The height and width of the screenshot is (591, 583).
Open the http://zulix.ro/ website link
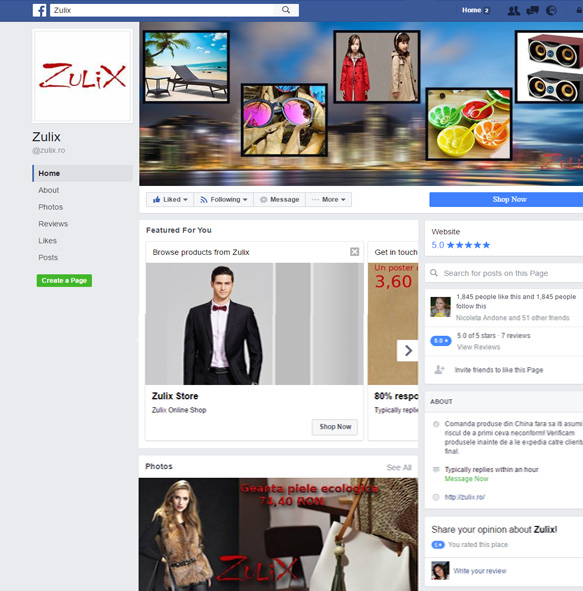465,497
